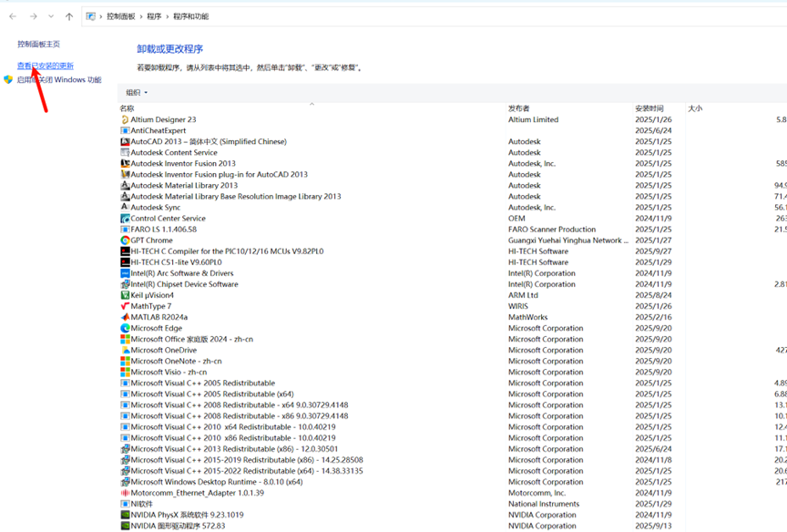
Task: Select the Microsoft OneDrive icon
Action: [125, 351]
